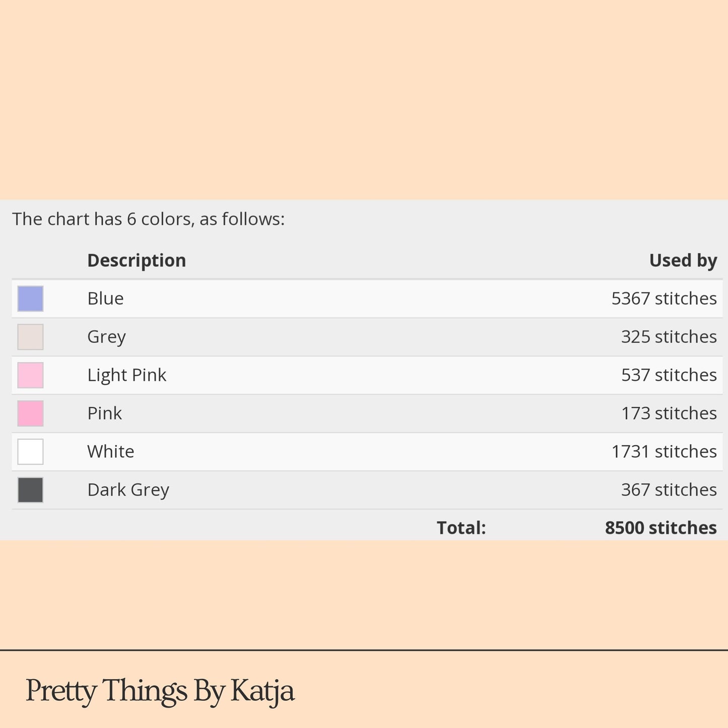The width and height of the screenshot is (728, 728).
Task: Click the Used by column header
Action: click(683, 260)
